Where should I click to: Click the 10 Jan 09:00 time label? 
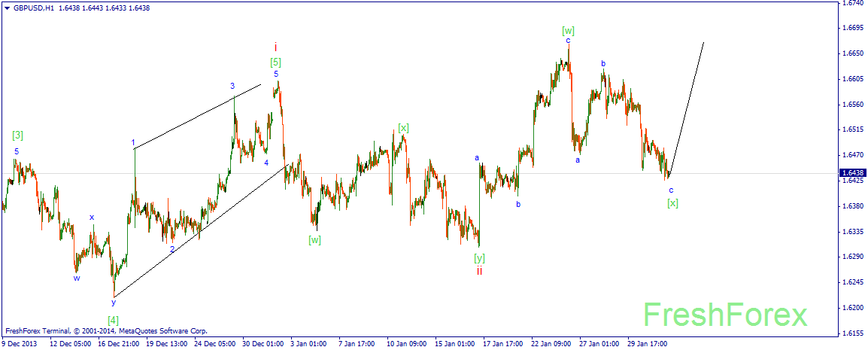point(408,343)
